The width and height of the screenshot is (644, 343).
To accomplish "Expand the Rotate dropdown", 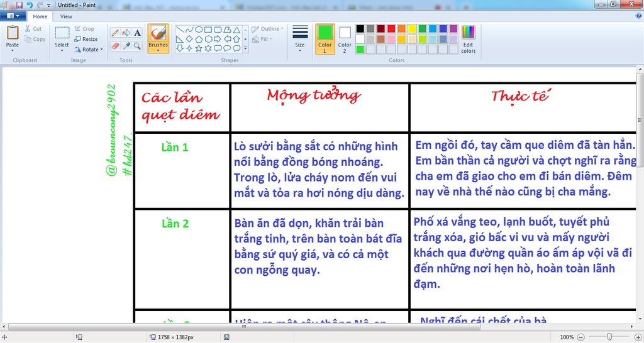I will 102,50.
